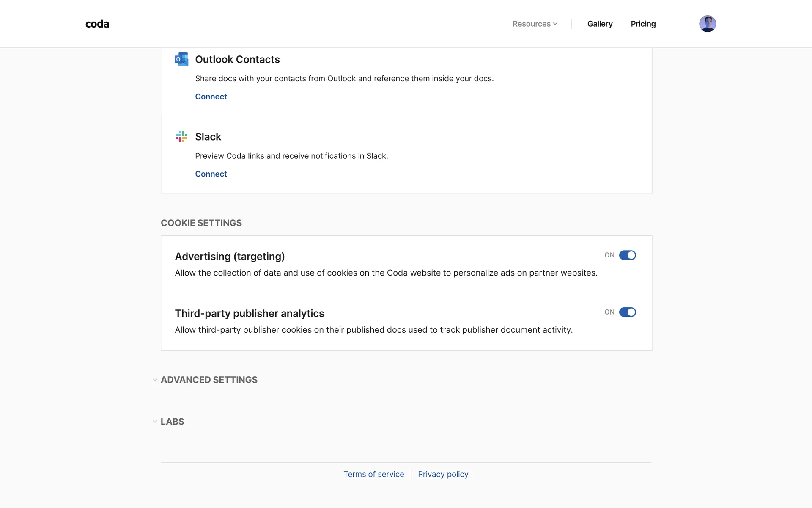Click the Outlook Contacts heading
The height and width of the screenshot is (508, 812).
tap(237, 59)
